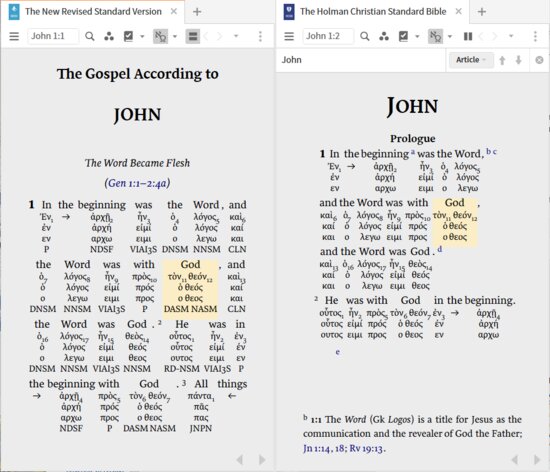Viewport: 550px width, 472px height.
Task: Click the John 1:2 reference box
Action: coord(328,36)
